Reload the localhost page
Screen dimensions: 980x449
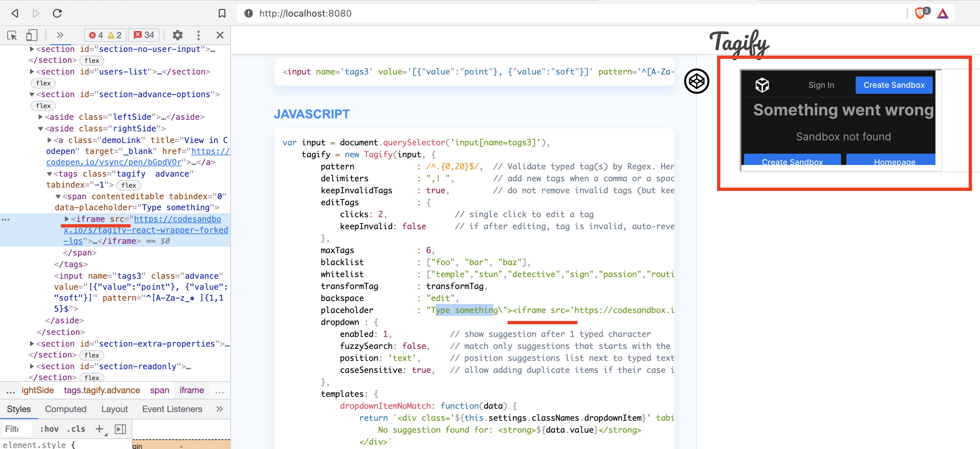(x=57, y=13)
